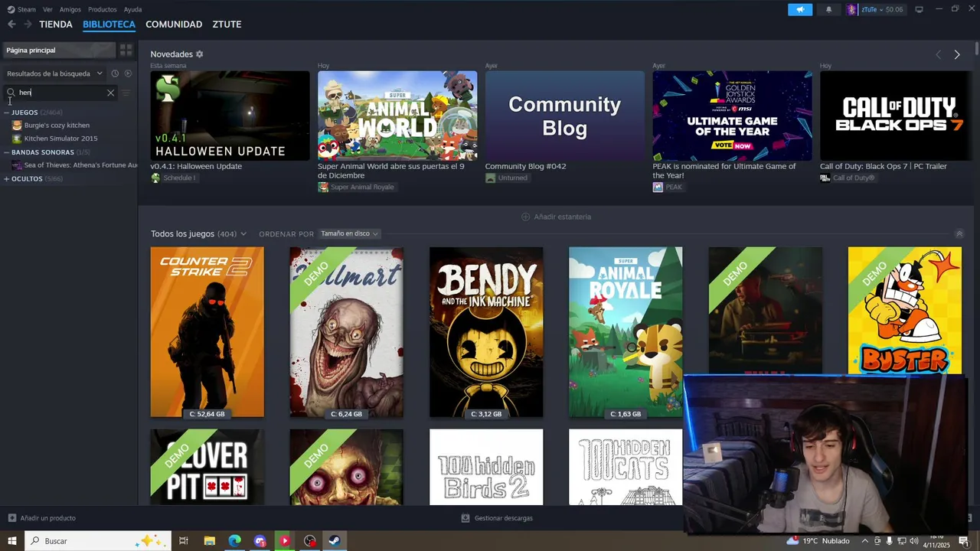Collapse the BANDAS SONORAS category
This screenshot has width=980, height=551.
(7, 152)
